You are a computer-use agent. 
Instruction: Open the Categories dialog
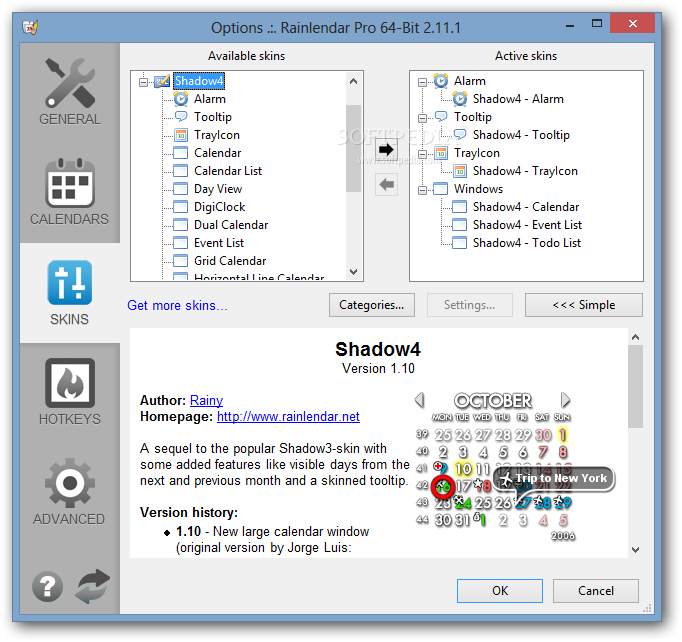click(371, 305)
